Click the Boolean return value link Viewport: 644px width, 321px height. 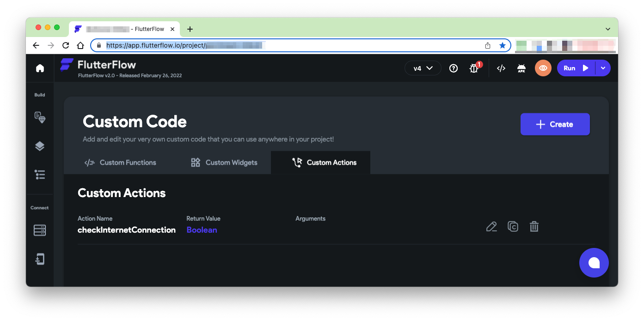202,230
